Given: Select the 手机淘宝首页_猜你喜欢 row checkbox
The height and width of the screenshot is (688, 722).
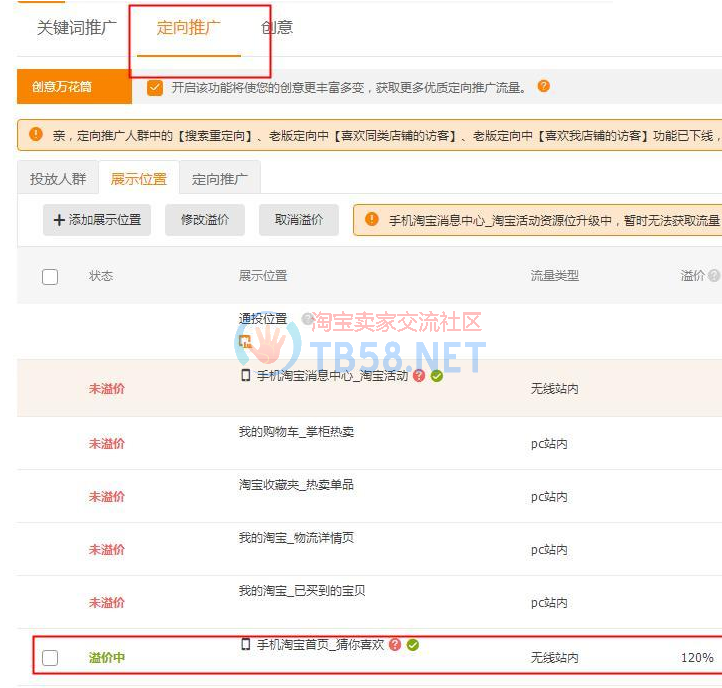Looking at the screenshot, I should click(x=50, y=658).
